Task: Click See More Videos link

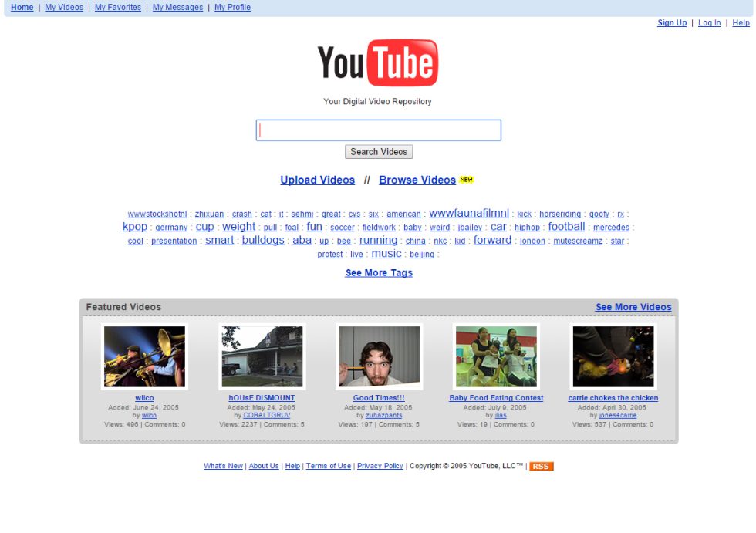Action: [633, 307]
